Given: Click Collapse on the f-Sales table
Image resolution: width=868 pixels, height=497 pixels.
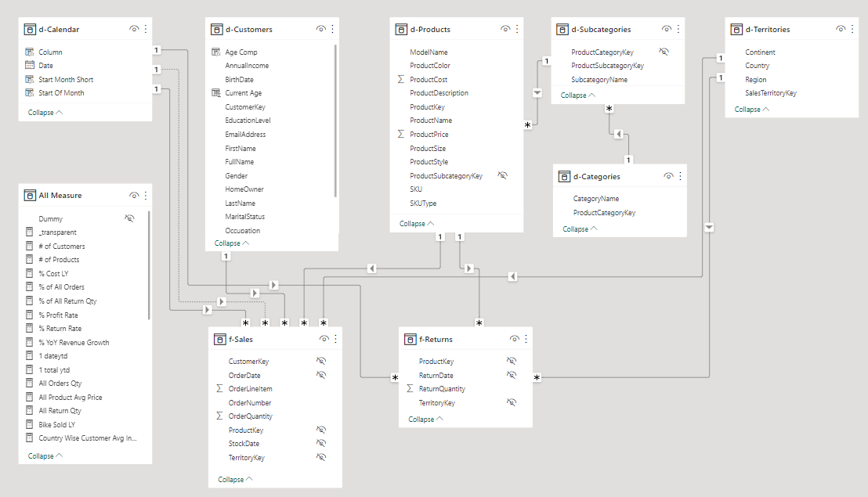Looking at the screenshot, I should pyautogui.click(x=233, y=479).
